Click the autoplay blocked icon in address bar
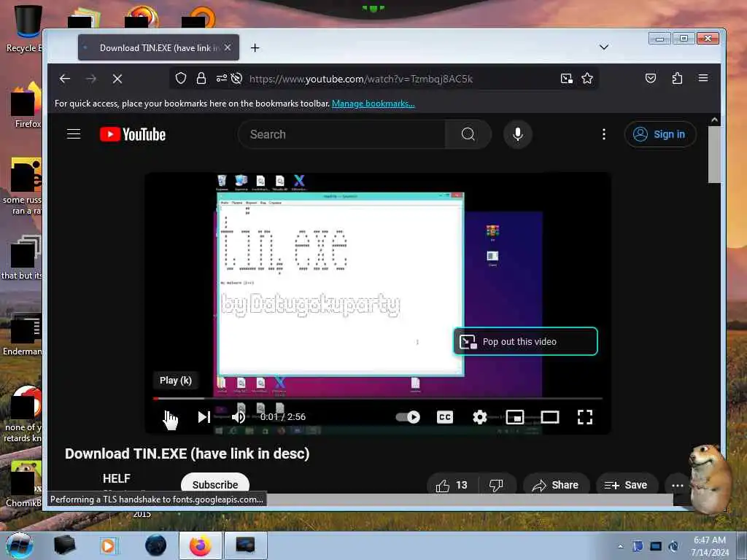 pyautogui.click(x=237, y=78)
